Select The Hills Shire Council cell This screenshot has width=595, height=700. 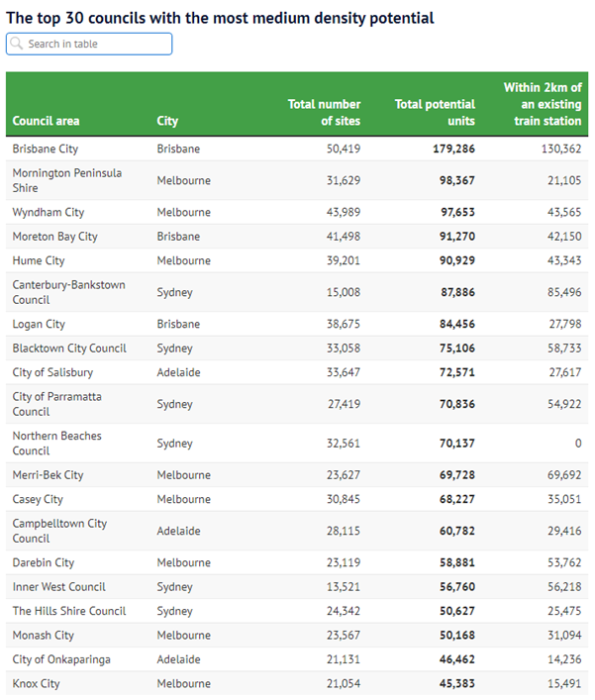(69, 610)
